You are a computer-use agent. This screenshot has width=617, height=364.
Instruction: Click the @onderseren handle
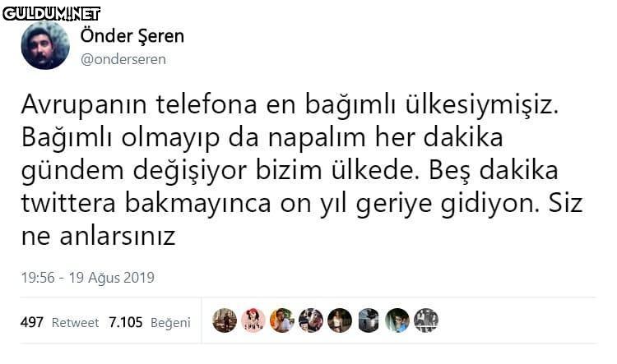(x=123, y=59)
